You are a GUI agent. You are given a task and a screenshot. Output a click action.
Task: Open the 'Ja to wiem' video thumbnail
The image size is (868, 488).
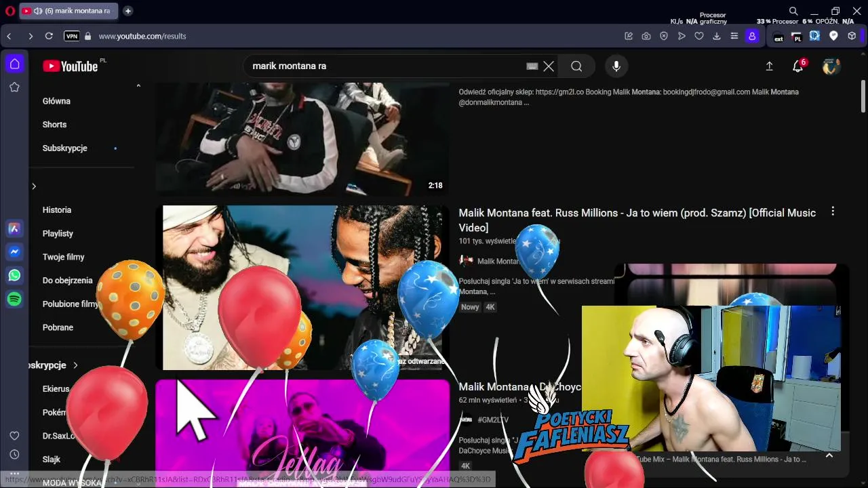click(302, 288)
